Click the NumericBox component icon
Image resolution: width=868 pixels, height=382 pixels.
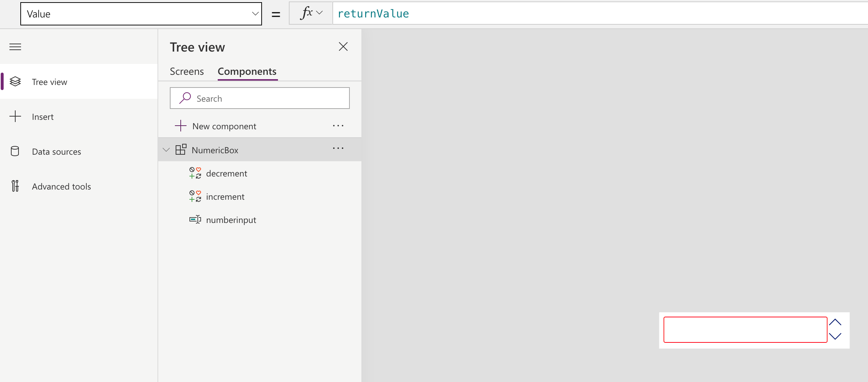click(181, 150)
